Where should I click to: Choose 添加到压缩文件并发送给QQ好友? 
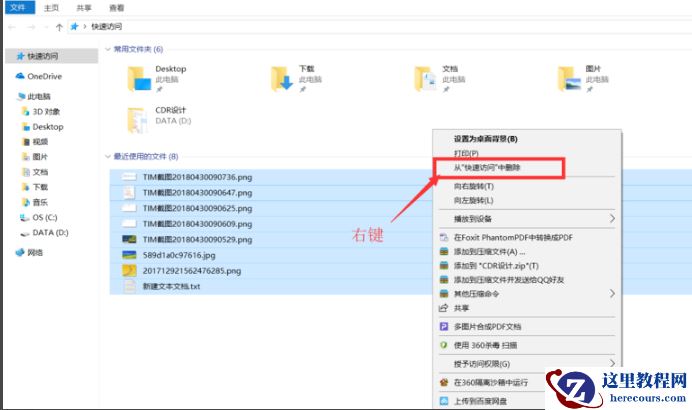[x=509, y=280]
